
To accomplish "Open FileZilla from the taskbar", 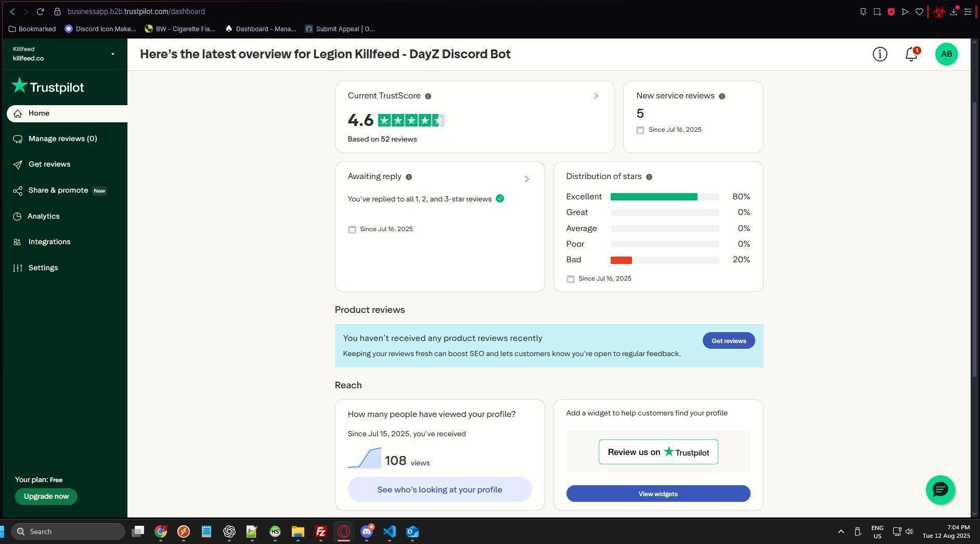I will tap(321, 532).
